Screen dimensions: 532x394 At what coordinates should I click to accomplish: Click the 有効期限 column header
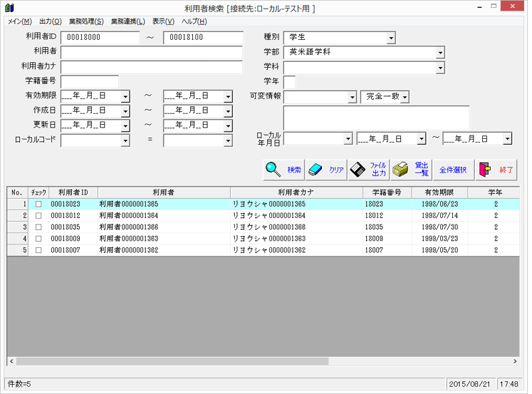tap(440, 193)
